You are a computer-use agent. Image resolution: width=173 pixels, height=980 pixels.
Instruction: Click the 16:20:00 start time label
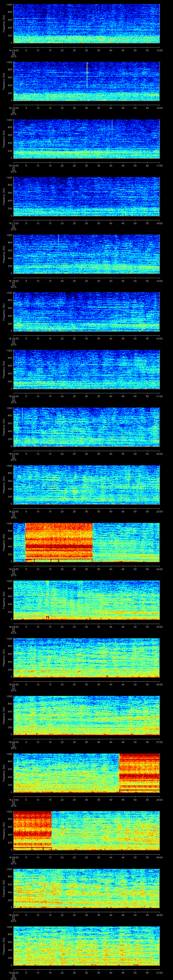coord(13,396)
